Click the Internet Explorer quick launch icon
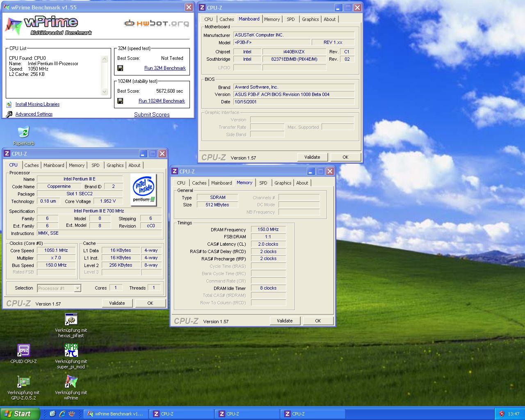The image size is (525, 420). point(62,414)
